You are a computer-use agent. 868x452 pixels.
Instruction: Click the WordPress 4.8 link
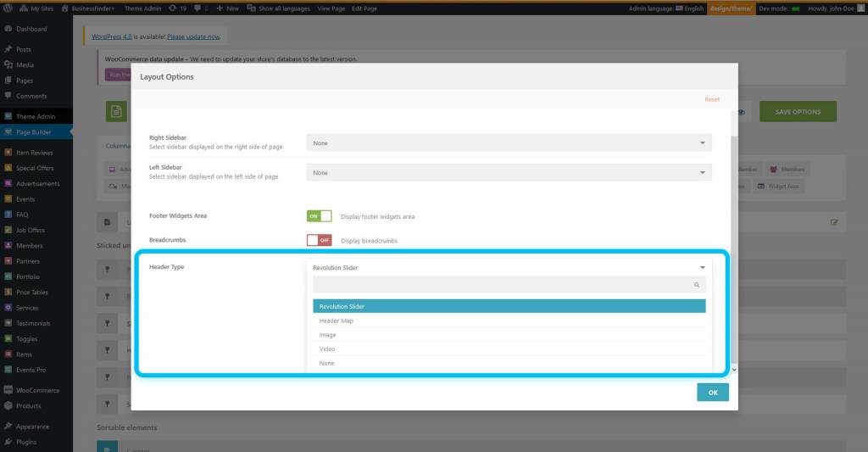(x=112, y=36)
